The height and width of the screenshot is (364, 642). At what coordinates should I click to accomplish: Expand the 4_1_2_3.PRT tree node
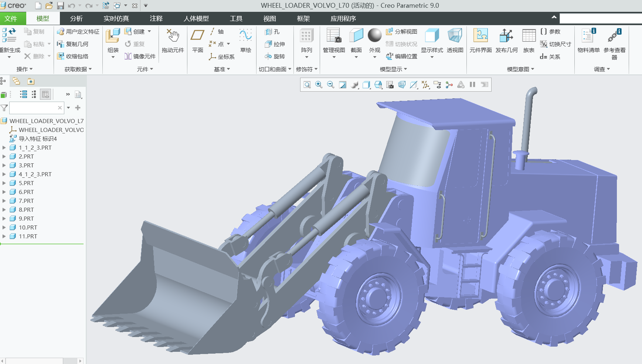pyautogui.click(x=4, y=174)
